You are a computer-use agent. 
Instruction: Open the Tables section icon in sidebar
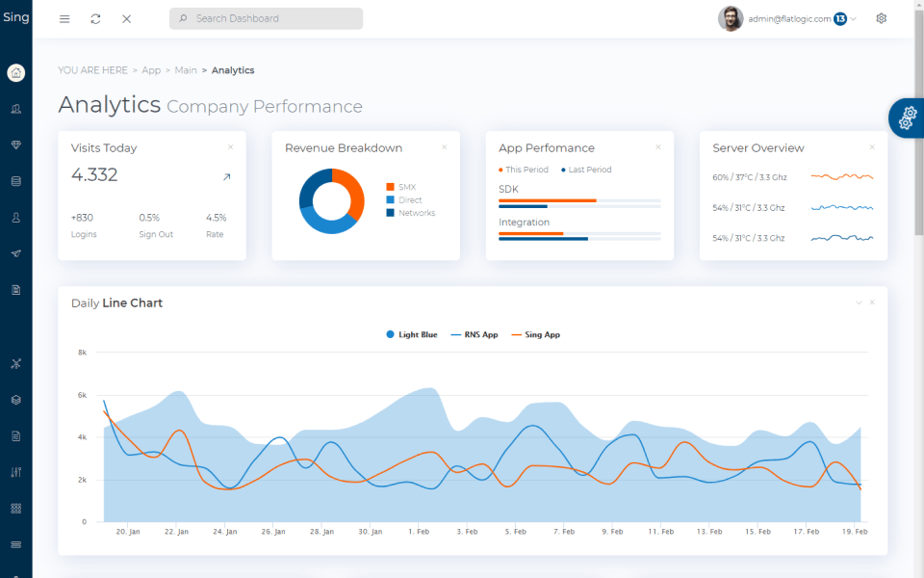point(15,181)
